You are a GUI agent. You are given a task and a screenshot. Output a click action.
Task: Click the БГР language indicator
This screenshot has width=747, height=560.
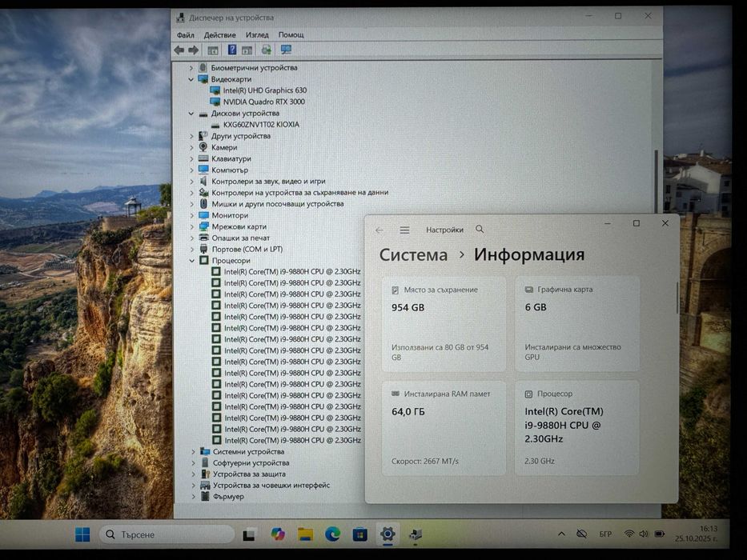(605, 534)
